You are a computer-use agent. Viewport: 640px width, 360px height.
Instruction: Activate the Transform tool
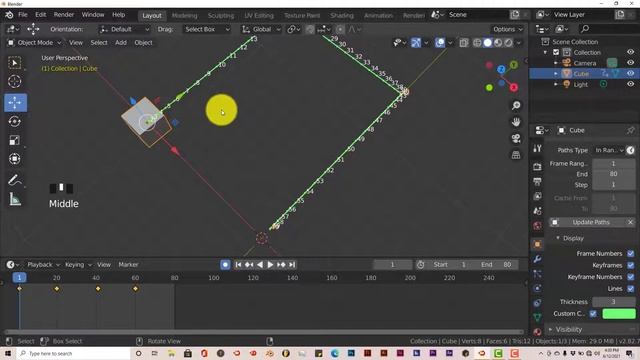15,159
